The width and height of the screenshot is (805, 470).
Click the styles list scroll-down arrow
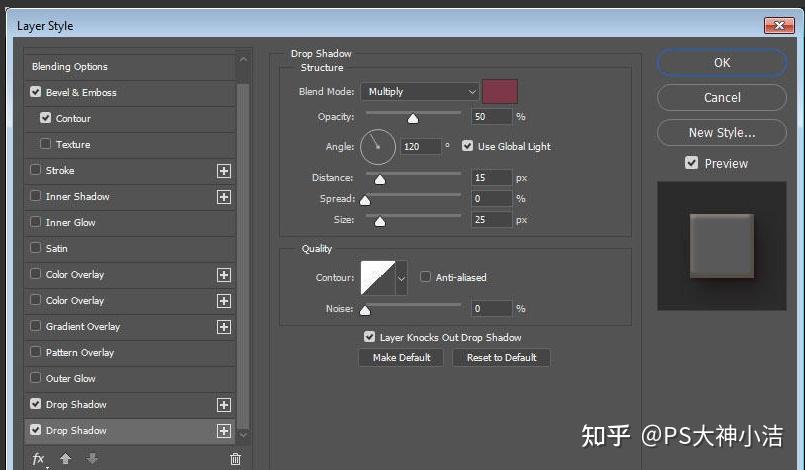pyautogui.click(x=243, y=435)
